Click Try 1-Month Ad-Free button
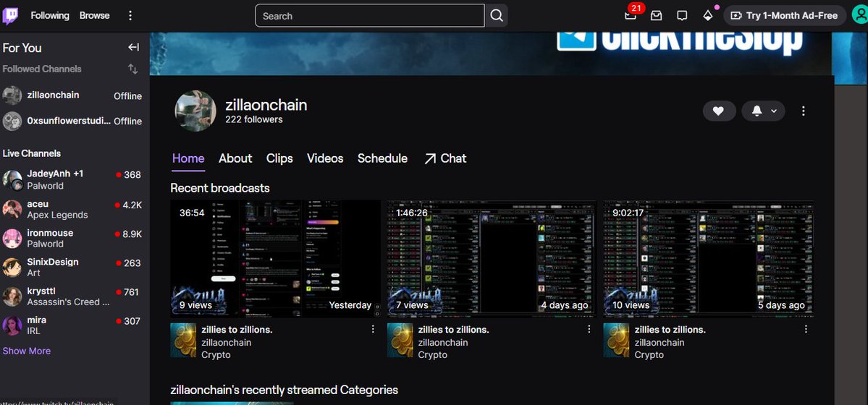This screenshot has width=868, height=405. pyautogui.click(x=785, y=15)
